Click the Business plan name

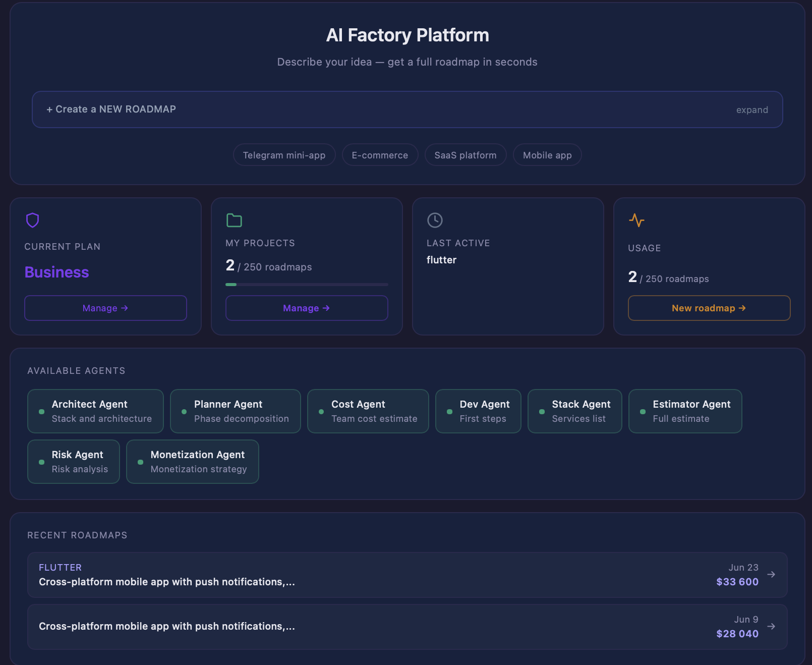pos(56,272)
